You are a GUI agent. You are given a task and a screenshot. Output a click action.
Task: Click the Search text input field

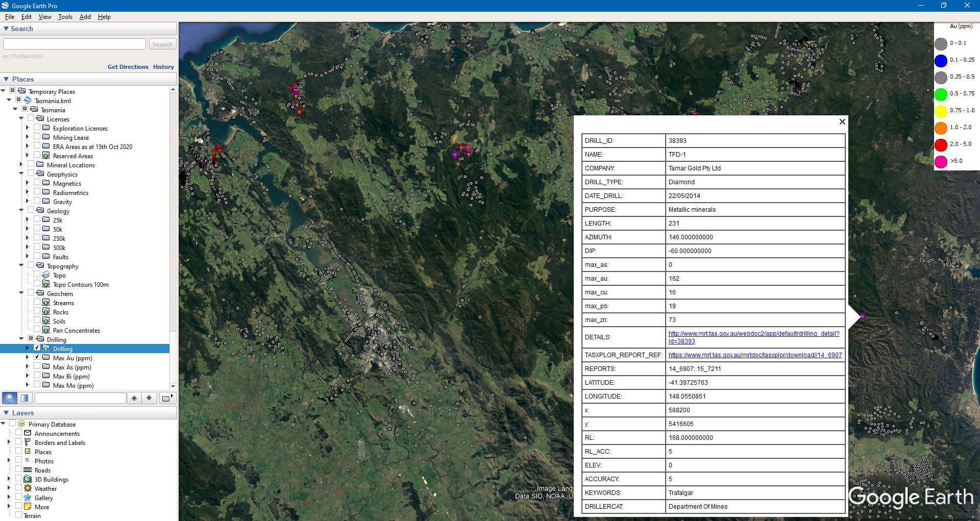[x=75, y=44]
